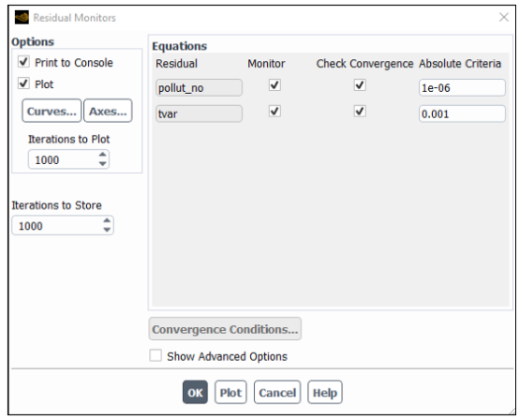The image size is (519, 420).
Task: Open the Curves settings button
Action: click(x=52, y=111)
